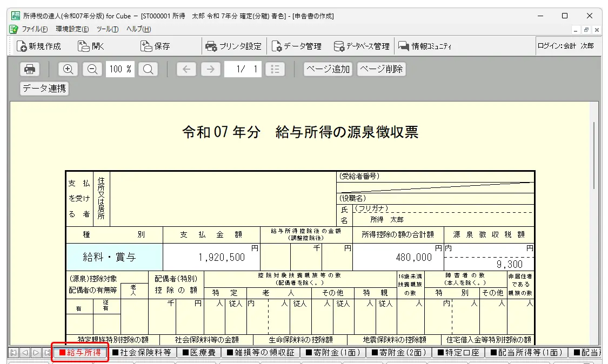Open プリンタ設定 printer settings
Image resolution: width=608 pixels, height=364 pixels.
click(233, 46)
